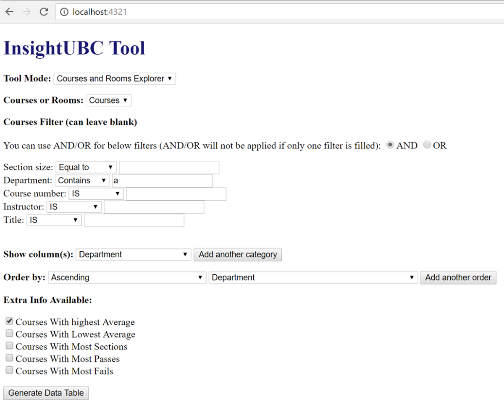The height and width of the screenshot is (420, 504).
Task: Check Courses With Most Sections
Action: coord(9,346)
